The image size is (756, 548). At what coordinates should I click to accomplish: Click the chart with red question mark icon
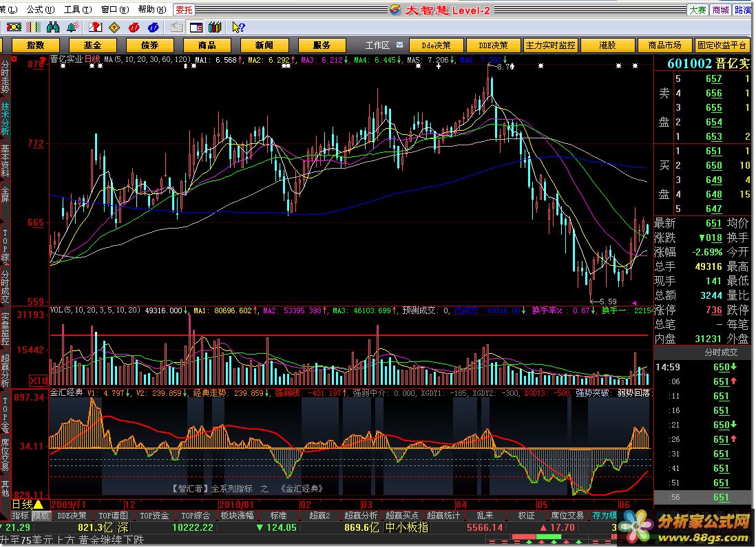click(96, 28)
